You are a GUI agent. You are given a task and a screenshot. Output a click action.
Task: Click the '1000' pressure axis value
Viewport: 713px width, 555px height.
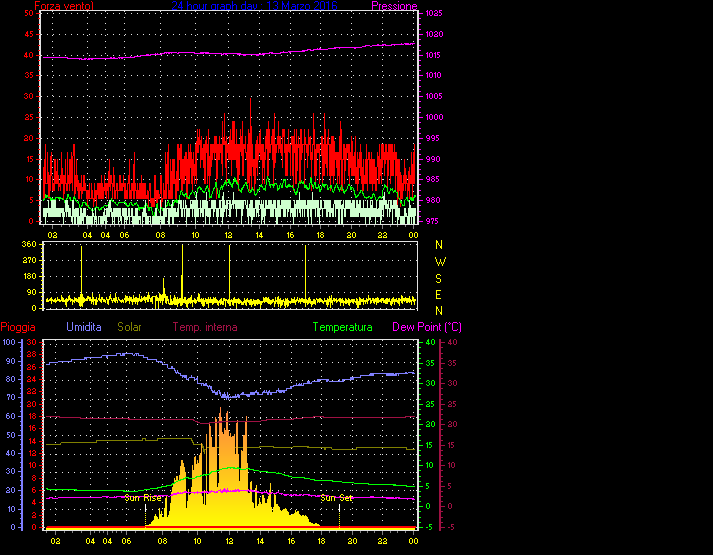tap(434, 117)
